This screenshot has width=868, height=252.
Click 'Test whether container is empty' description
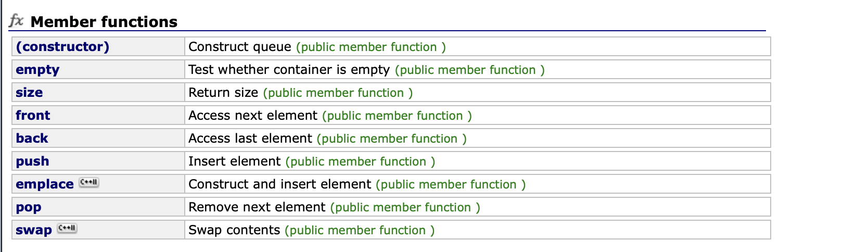tap(289, 70)
